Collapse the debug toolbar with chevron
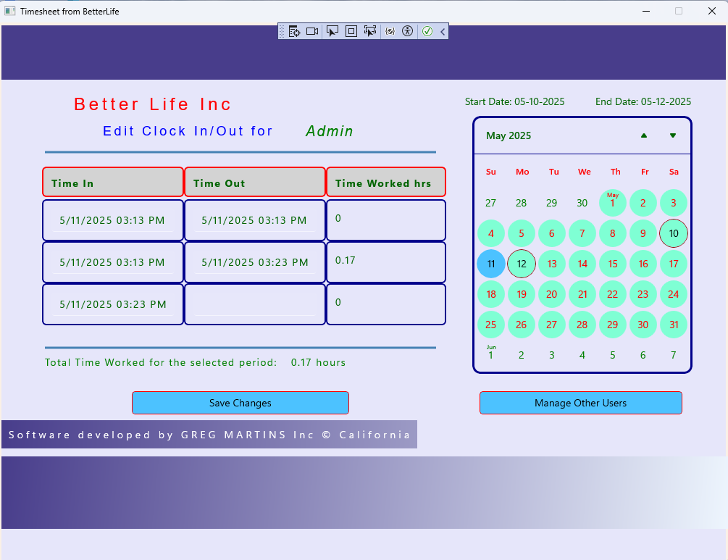The height and width of the screenshot is (560, 728). click(443, 31)
